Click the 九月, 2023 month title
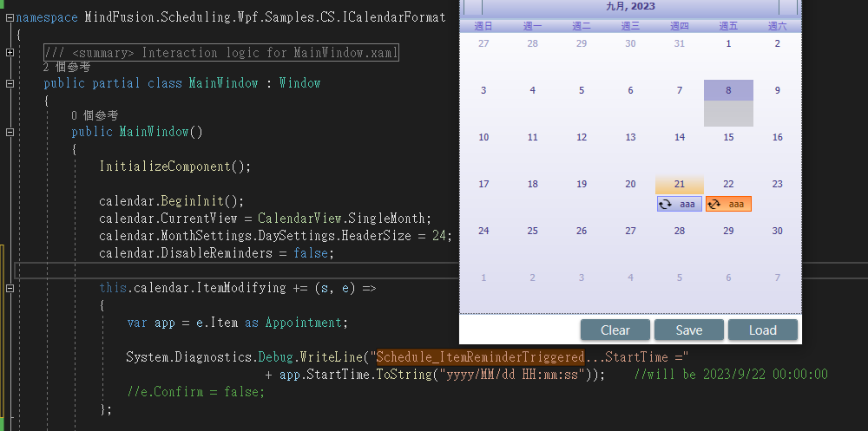The height and width of the screenshot is (431, 868). point(630,7)
